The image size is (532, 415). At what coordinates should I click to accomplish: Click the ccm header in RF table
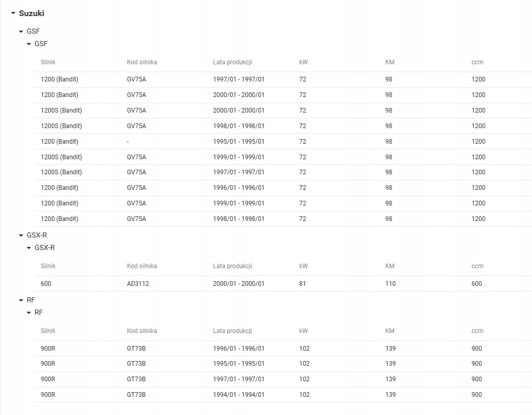(x=477, y=331)
